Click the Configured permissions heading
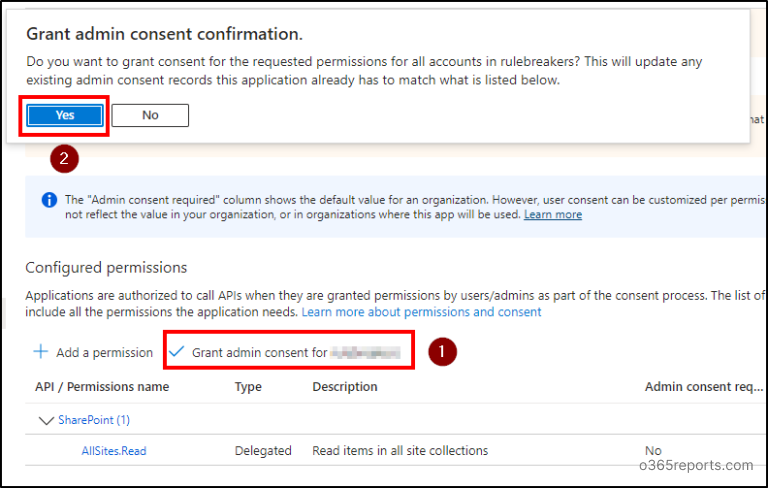768x488 pixels. (x=106, y=268)
